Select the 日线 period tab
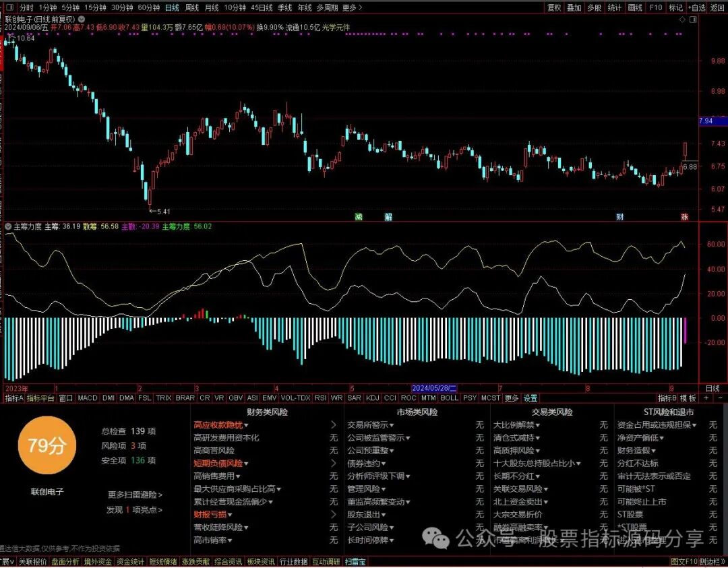Screen dimensions: 728x568 [173, 7]
